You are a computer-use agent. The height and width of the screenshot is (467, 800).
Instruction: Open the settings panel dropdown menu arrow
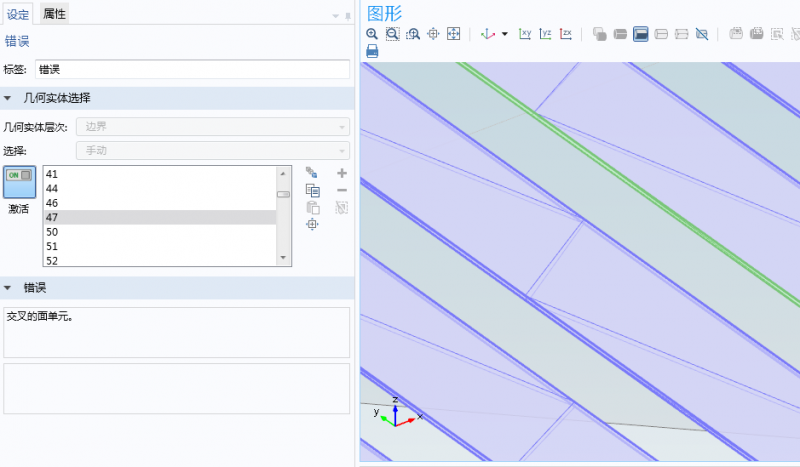336,16
